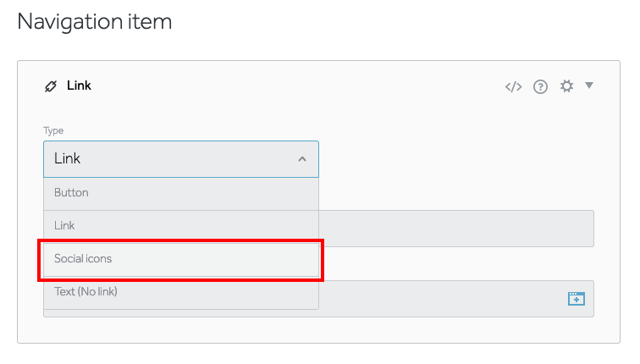Viewport: 640px width, 364px height.
Task: Click the Type field label
Action: (53, 130)
